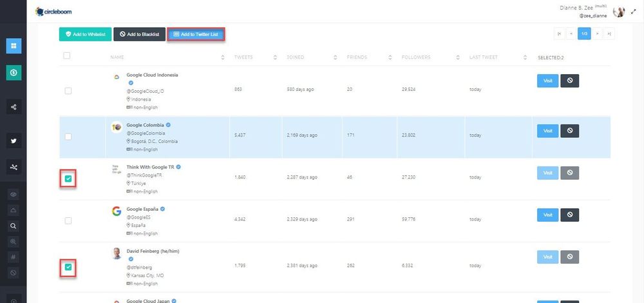Click the eye icon in sidebar
The width and height of the screenshot is (644, 303).
(x=14, y=194)
